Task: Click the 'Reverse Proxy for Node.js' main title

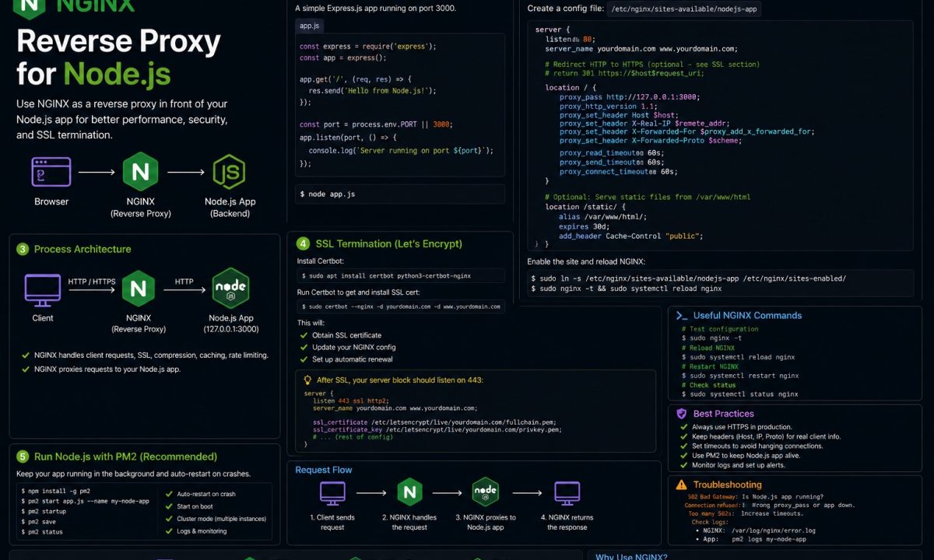Action: pyautogui.click(x=118, y=58)
